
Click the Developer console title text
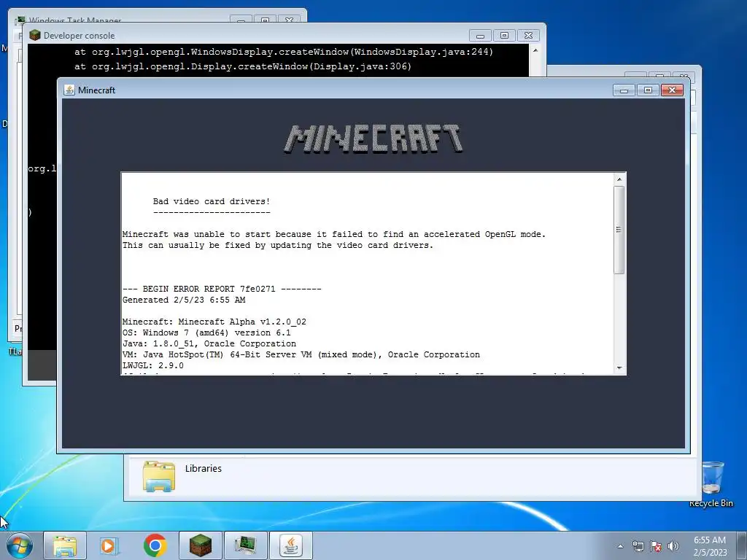79,36
